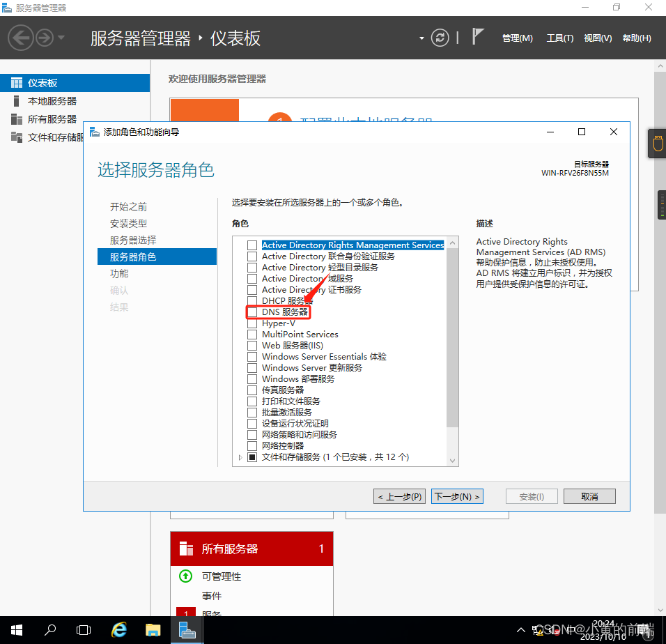The width and height of the screenshot is (666, 644).
Task: Click roles list scroll up arrow
Action: (x=453, y=243)
